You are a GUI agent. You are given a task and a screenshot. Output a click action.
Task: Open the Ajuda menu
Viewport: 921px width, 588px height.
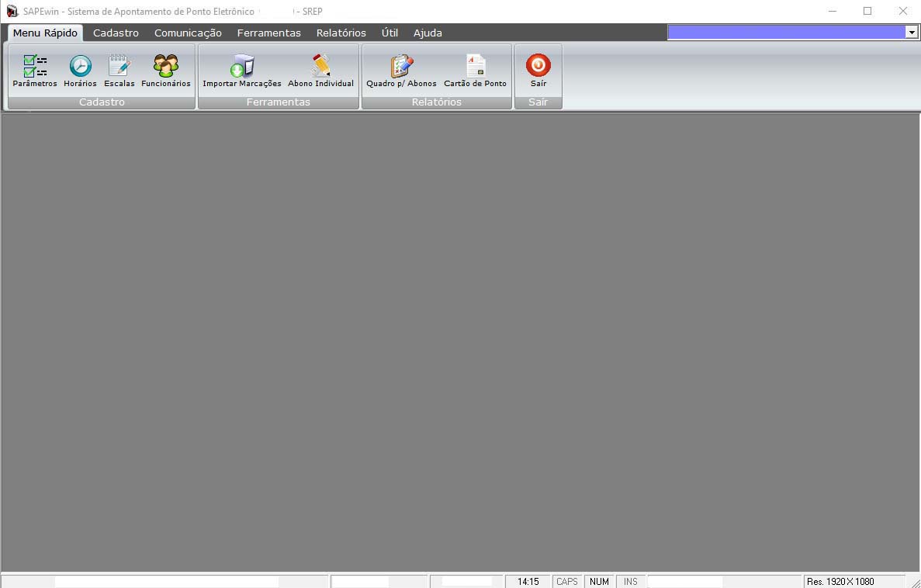tap(428, 33)
